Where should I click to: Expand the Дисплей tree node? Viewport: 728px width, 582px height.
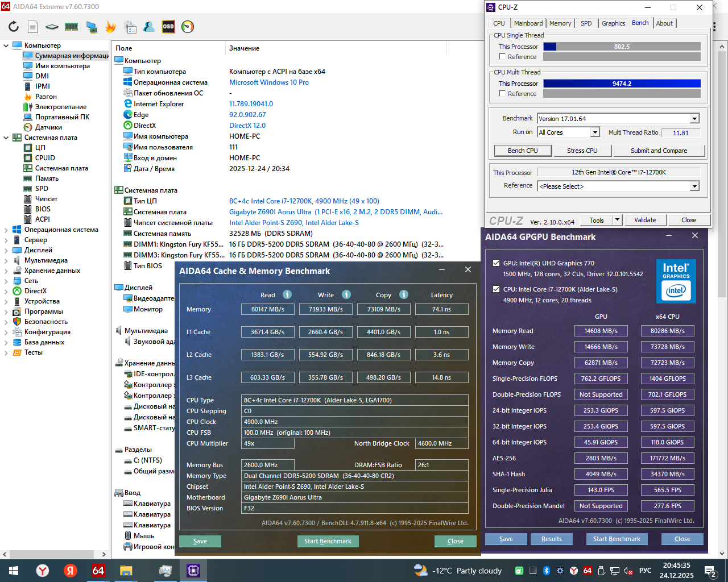tap(6, 250)
